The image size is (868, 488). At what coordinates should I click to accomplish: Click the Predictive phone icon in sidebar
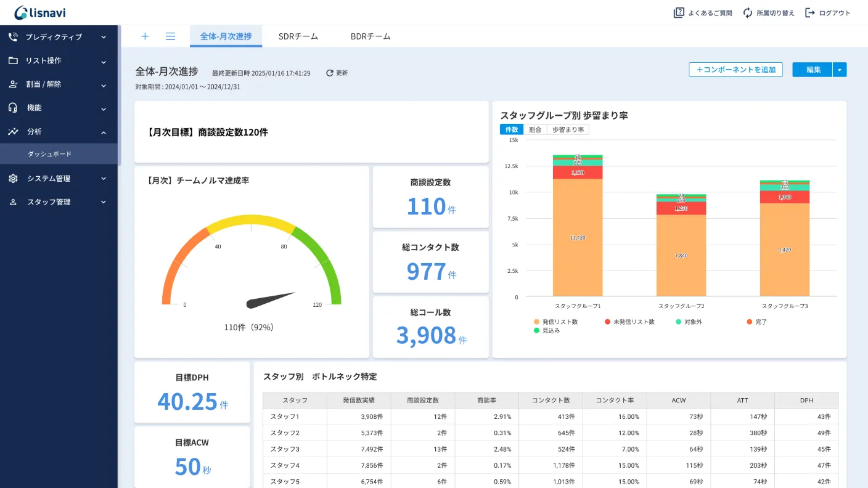(x=13, y=37)
